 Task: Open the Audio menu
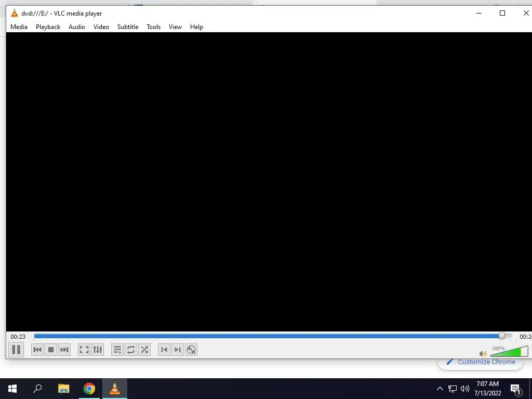point(77,27)
